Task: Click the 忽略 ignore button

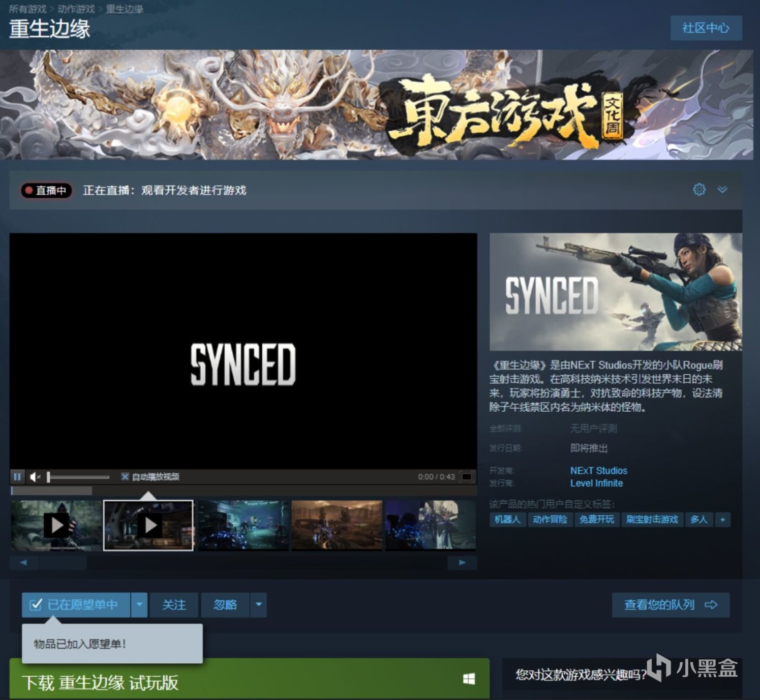Action: click(225, 604)
